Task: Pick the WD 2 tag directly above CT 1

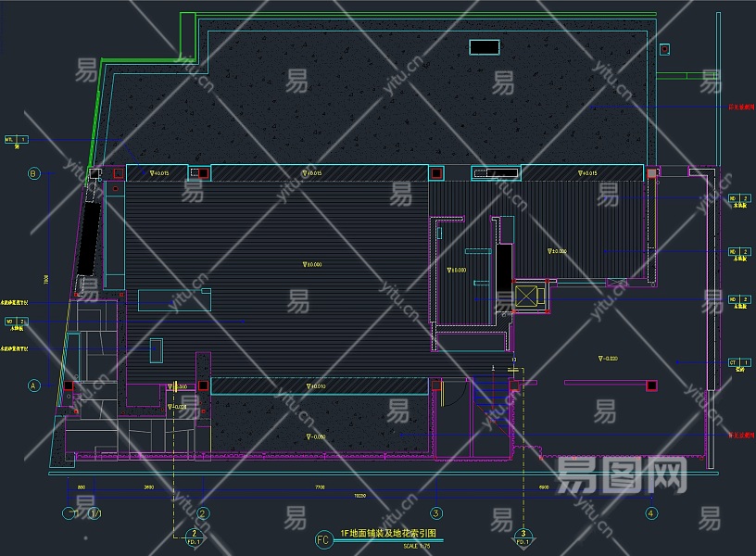Action: pos(739,299)
